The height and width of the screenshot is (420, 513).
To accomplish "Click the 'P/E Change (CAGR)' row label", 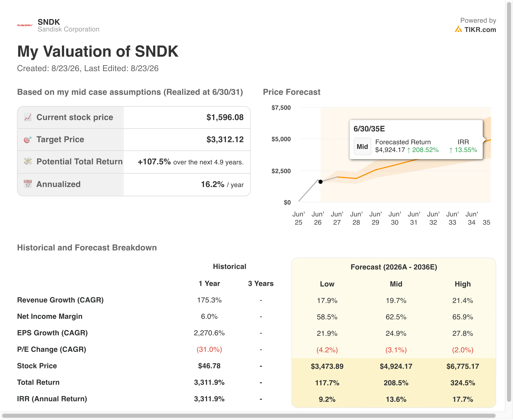I will pyautogui.click(x=52, y=349).
